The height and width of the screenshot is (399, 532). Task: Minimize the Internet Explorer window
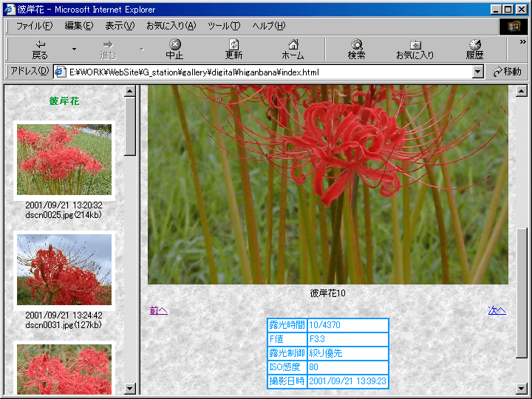click(x=496, y=9)
